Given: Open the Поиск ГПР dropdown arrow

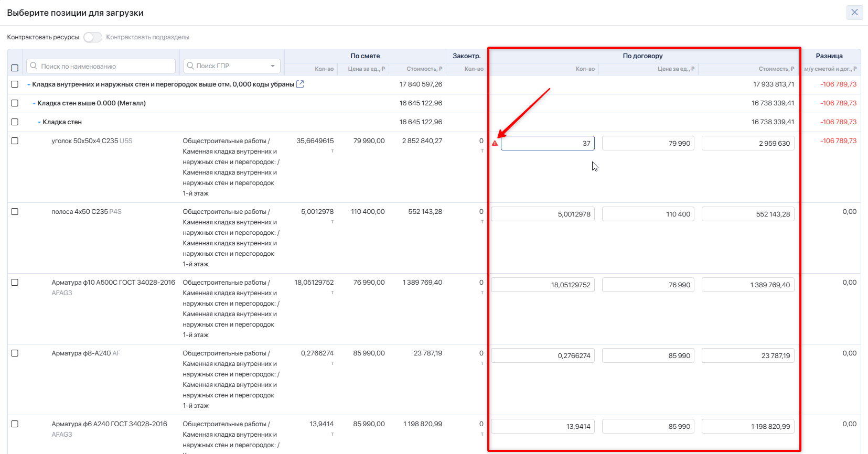Looking at the screenshot, I should 273,66.
